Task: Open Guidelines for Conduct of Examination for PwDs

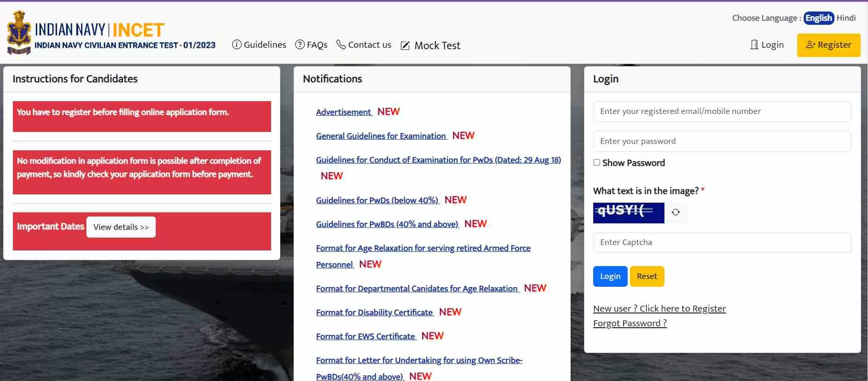Action: 438,159
